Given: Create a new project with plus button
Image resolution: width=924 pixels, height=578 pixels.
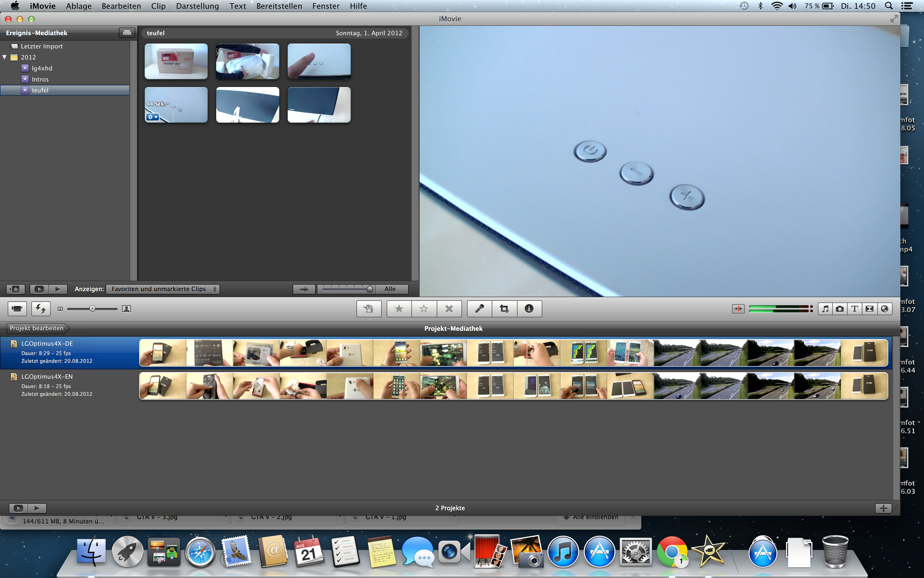Looking at the screenshot, I should point(883,508).
